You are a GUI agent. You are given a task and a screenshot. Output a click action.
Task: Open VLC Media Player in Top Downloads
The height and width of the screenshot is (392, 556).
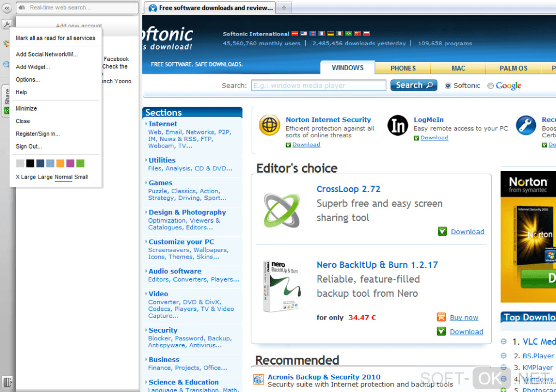539,341
